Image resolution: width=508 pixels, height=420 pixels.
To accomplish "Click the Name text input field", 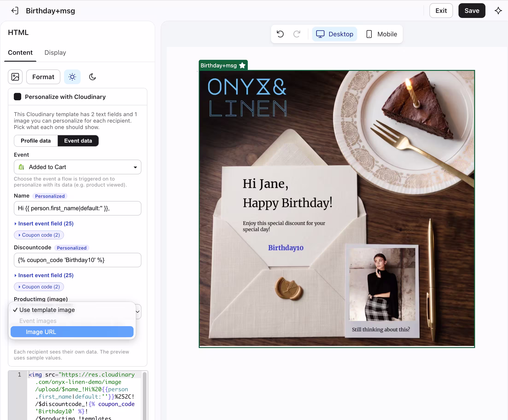I will (77, 208).
